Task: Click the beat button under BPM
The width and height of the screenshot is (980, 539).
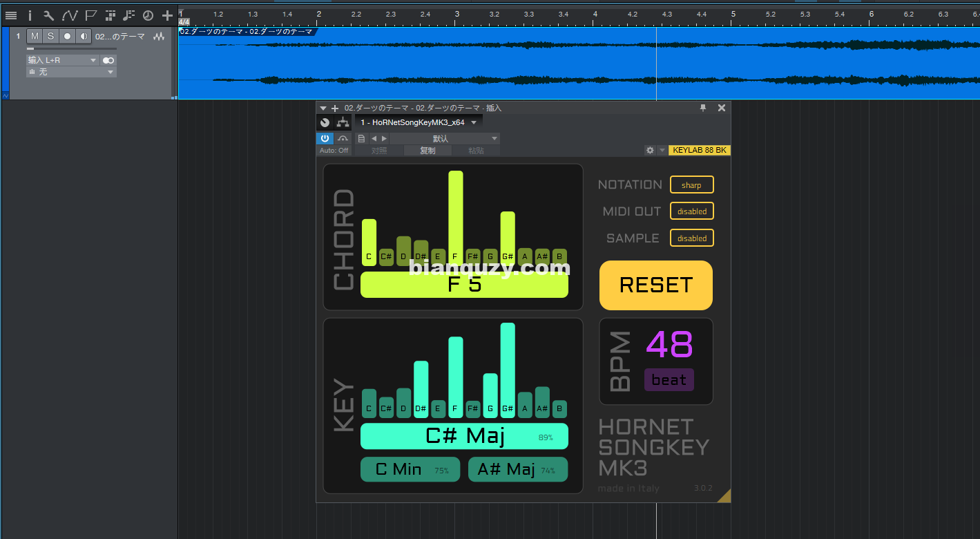Action: (x=669, y=380)
